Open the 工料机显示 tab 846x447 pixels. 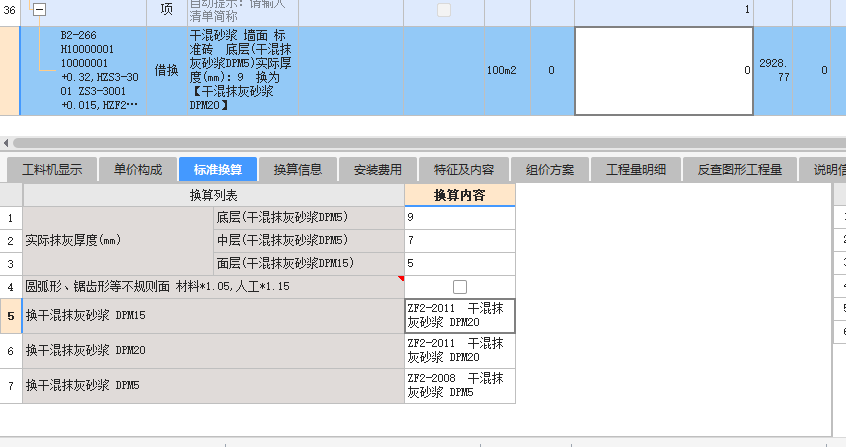tap(52, 170)
